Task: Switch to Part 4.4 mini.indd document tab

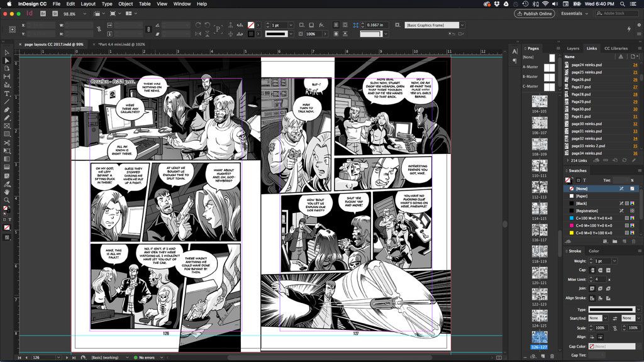Action: 121,45
